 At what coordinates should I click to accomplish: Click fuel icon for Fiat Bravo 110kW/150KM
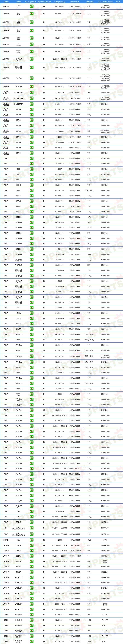31,206
